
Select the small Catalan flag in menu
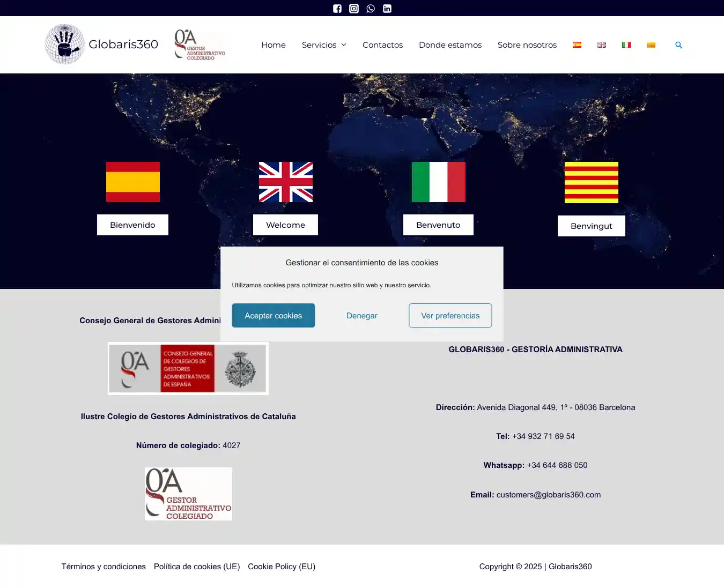click(x=651, y=45)
